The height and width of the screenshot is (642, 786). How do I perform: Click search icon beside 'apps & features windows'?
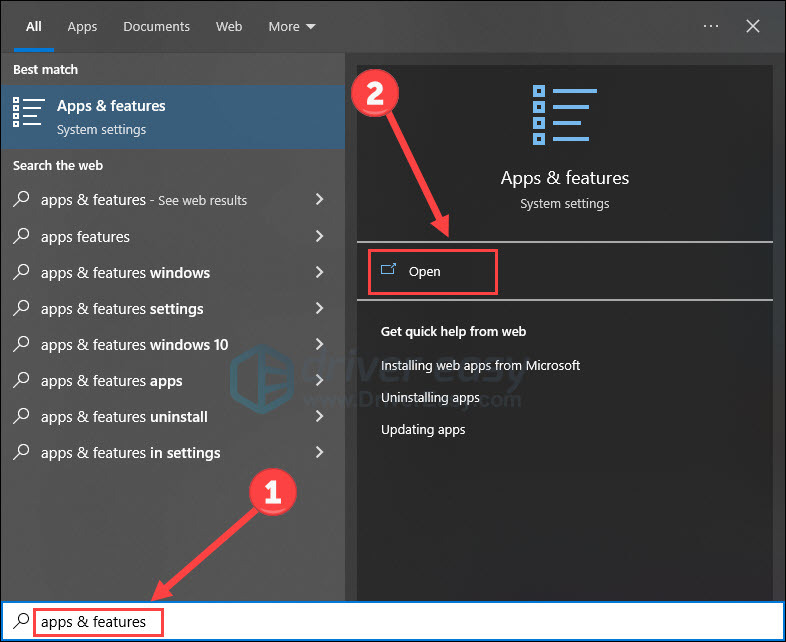point(21,272)
